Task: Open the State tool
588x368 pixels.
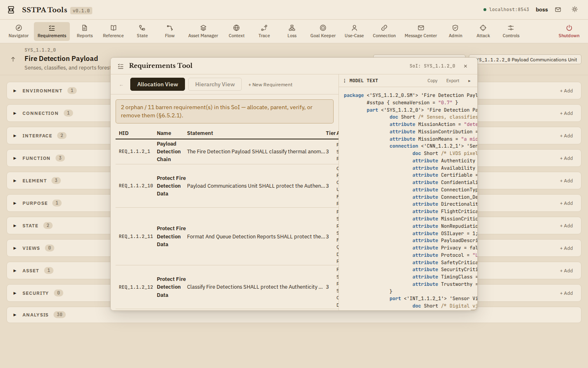Action: click(x=142, y=31)
